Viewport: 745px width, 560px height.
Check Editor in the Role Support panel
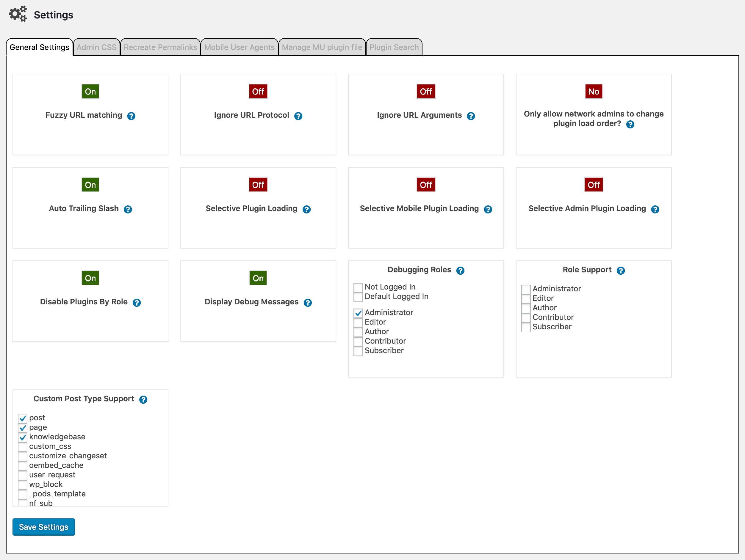525,298
